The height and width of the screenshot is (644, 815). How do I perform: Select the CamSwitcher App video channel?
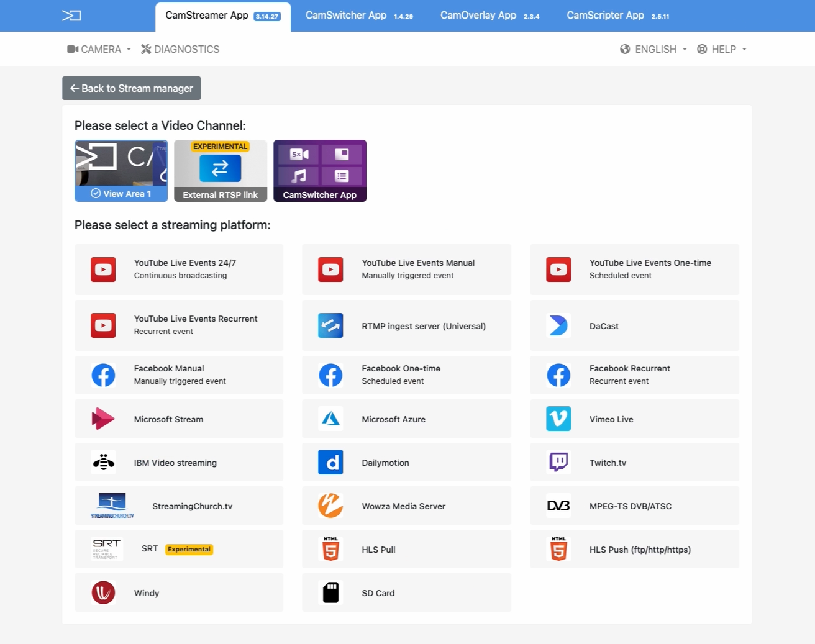320,171
